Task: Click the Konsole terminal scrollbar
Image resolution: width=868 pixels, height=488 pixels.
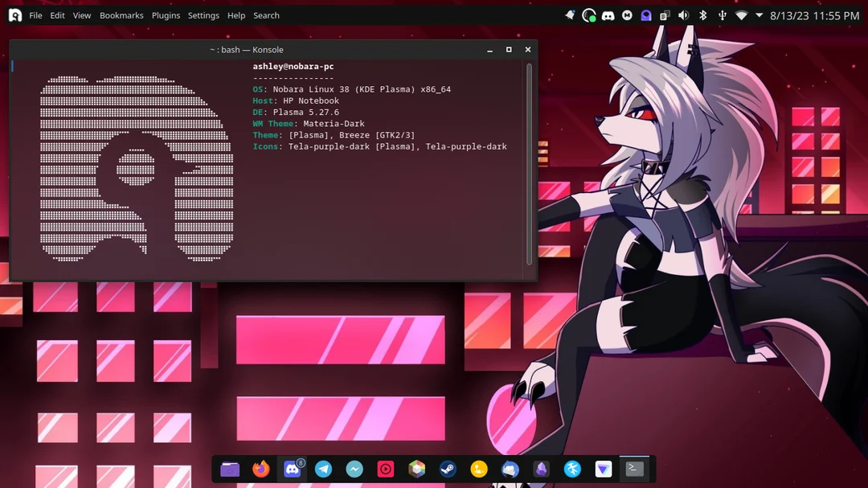Action: 530,161
